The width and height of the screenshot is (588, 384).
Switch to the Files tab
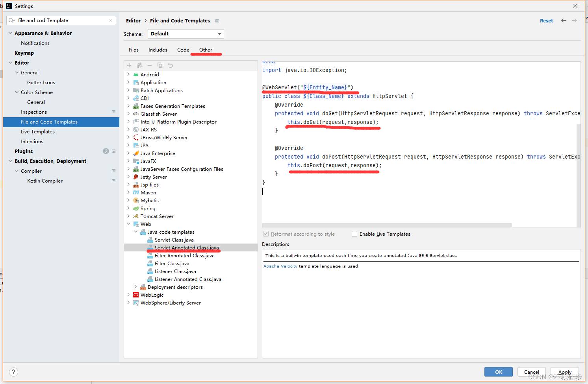point(134,50)
